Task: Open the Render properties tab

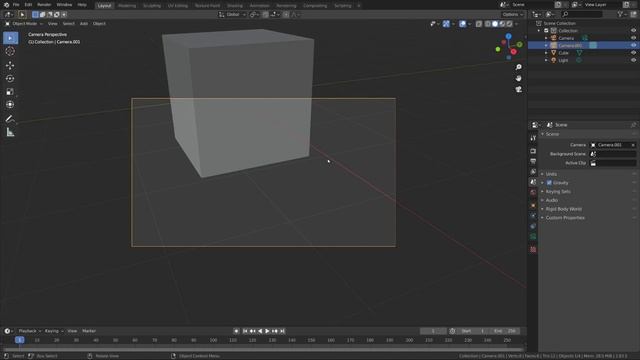Action: coord(533,151)
